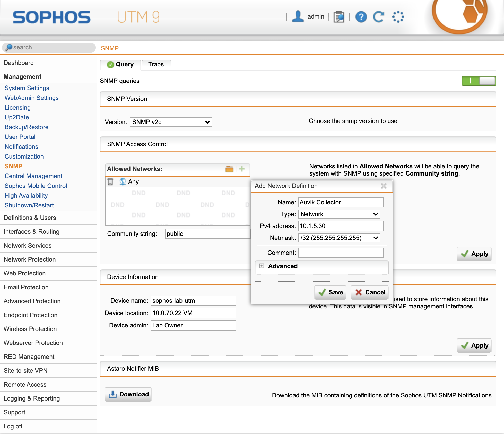Collapse the Management menu section
This screenshot has height=434, width=504.
coord(48,77)
